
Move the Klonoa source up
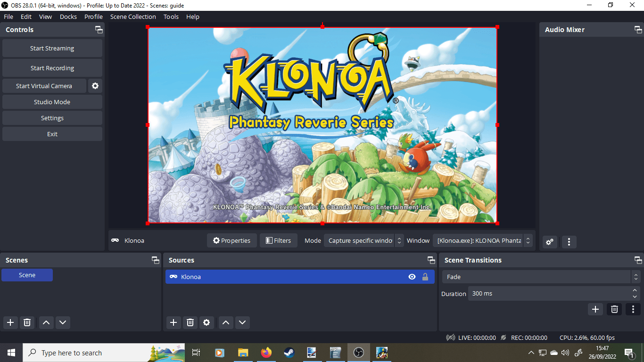tap(226, 322)
